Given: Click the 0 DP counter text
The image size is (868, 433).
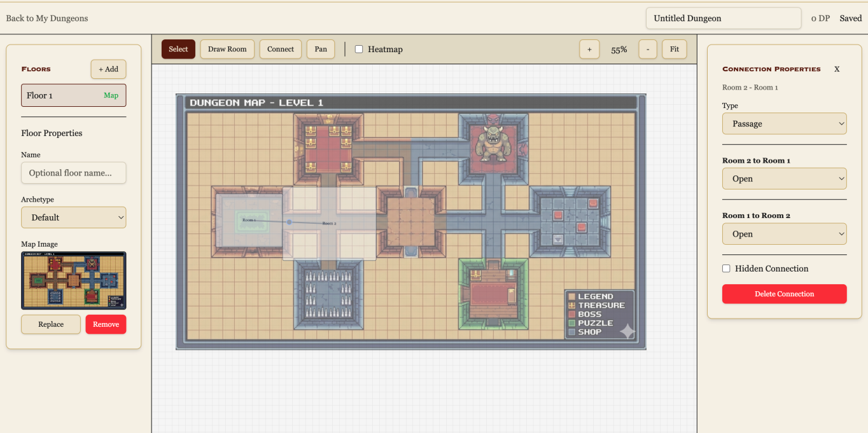Looking at the screenshot, I should pyautogui.click(x=820, y=18).
